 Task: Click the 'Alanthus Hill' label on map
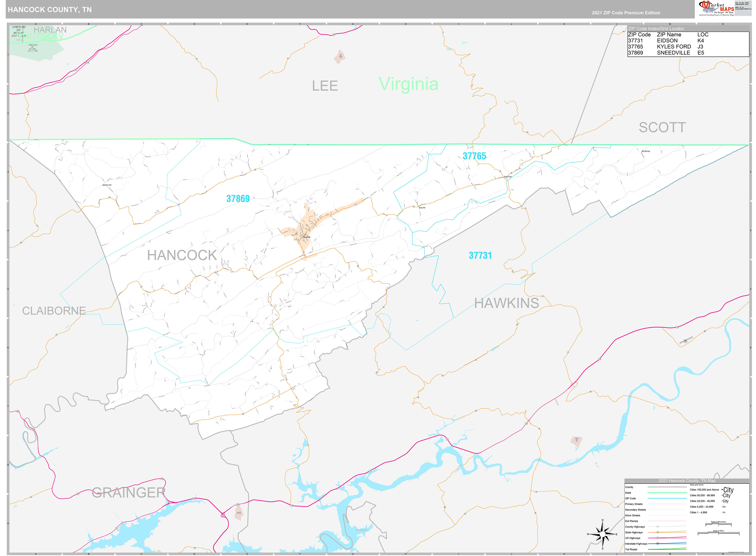pos(107,185)
